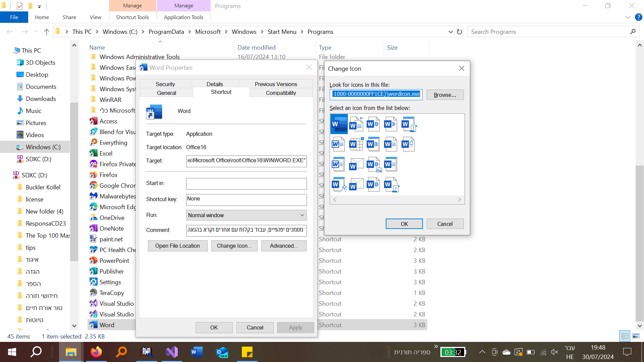The image size is (644, 362).
Task: Confirm with OK in the Change Icon dialog
Action: click(404, 224)
